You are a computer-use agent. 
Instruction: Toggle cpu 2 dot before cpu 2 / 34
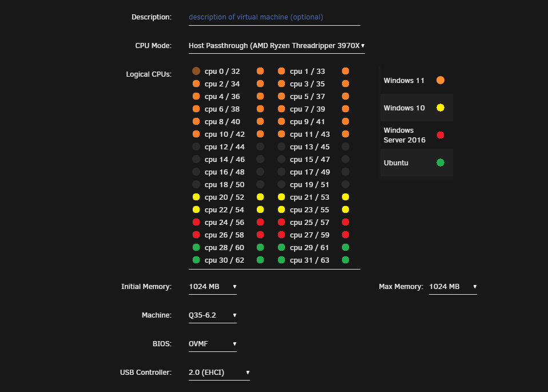point(196,84)
